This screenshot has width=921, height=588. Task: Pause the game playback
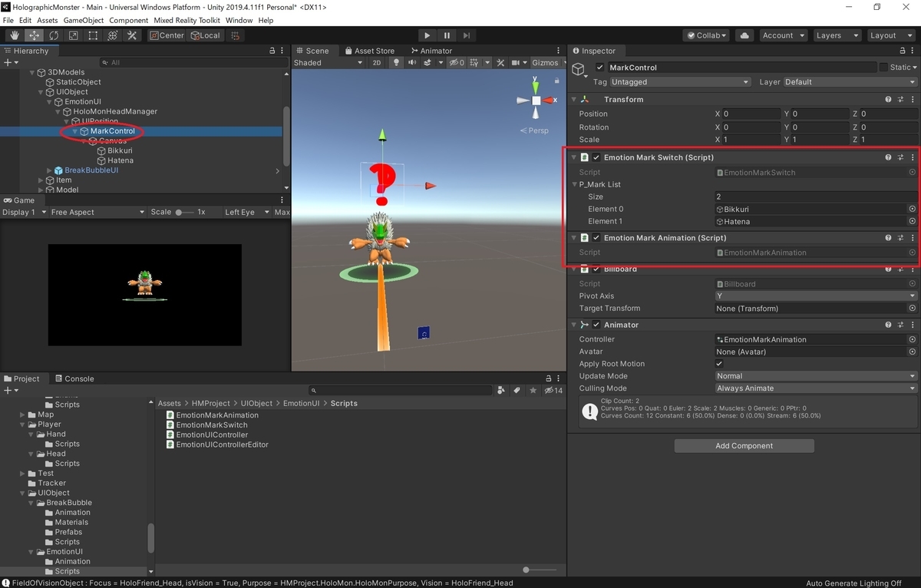tap(447, 35)
